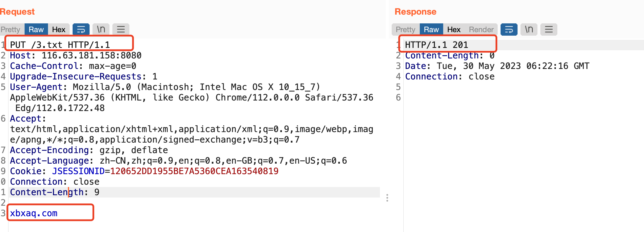644x232 pixels.
Task: Toggle word wrap icon in Request panel
Action: click(x=81, y=30)
